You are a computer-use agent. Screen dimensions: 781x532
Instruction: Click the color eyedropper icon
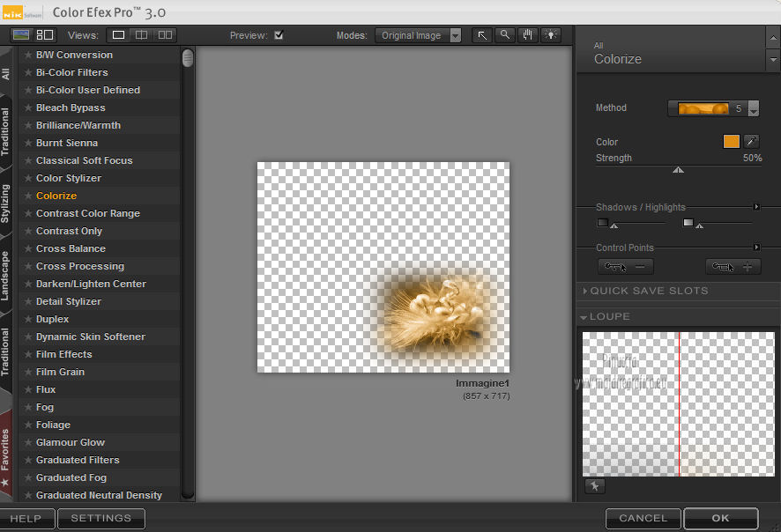coord(751,141)
